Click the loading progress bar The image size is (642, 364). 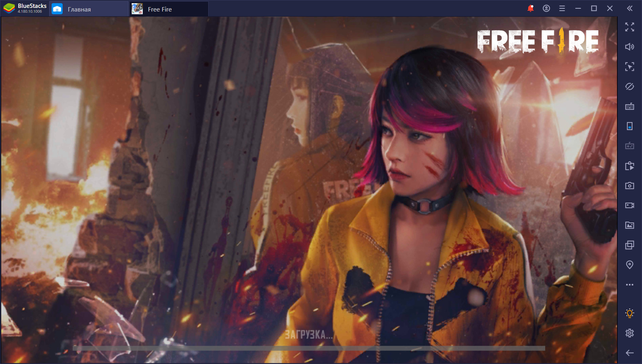coord(309,348)
